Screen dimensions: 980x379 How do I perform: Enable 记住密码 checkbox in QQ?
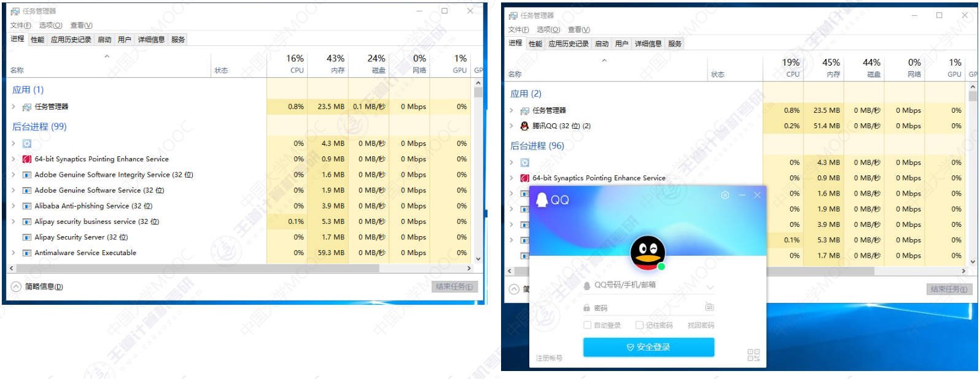pos(639,325)
